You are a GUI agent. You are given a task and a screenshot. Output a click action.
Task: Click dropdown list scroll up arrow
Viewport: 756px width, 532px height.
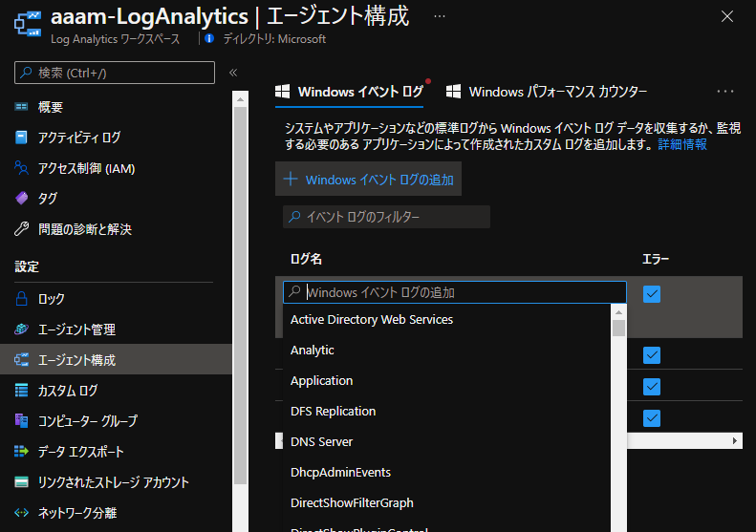(x=618, y=312)
